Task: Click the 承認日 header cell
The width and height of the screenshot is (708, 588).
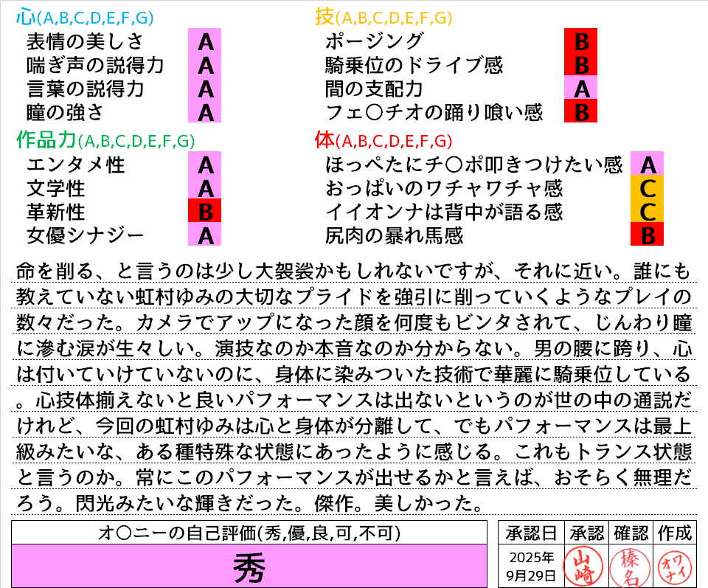Action: pyautogui.click(x=531, y=533)
